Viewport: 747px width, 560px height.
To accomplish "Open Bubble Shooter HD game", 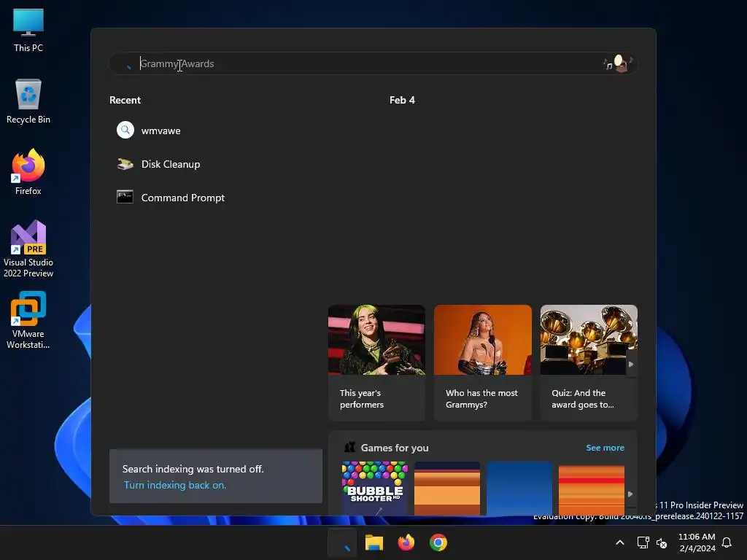I will (375, 488).
